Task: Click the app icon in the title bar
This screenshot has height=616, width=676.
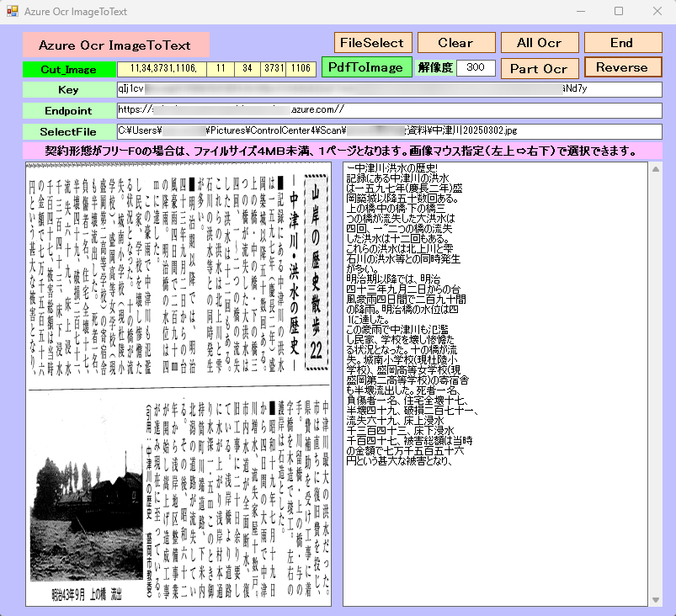Action: (x=12, y=12)
